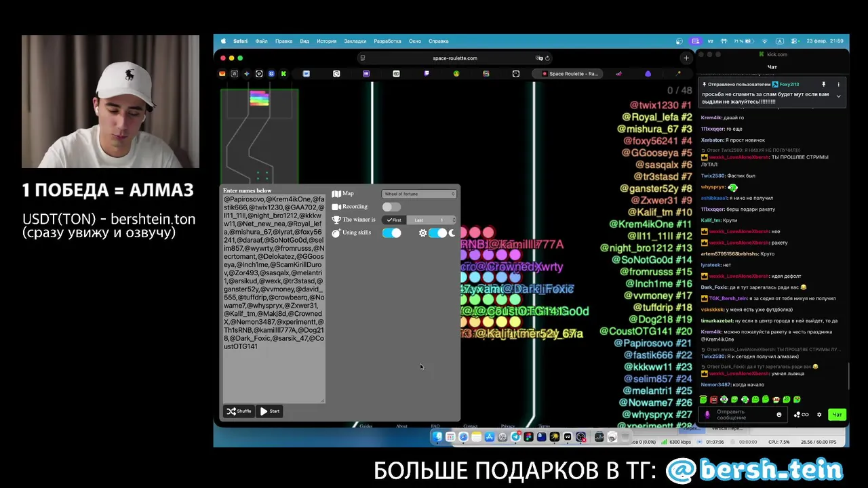The height and width of the screenshot is (488, 868).
Task: Click the Kick chat message input field
Action: (743, 414)
